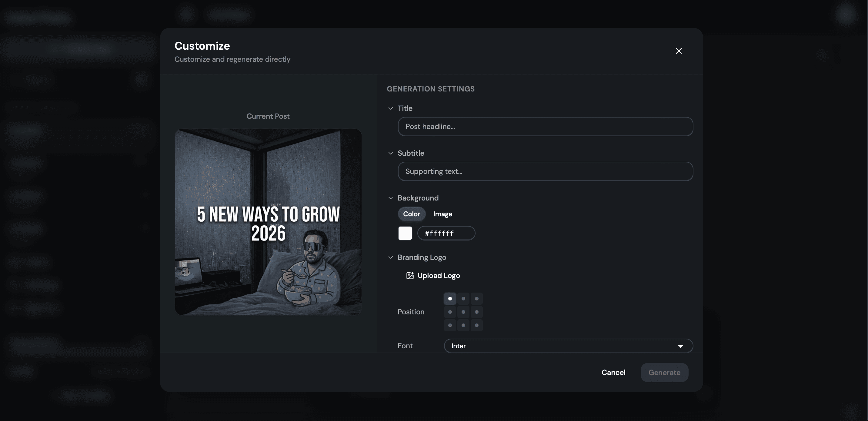Select the Color background tab
The width and height of the screenshot is (868, 421).
pyautogui.click(x=412, y=214)
